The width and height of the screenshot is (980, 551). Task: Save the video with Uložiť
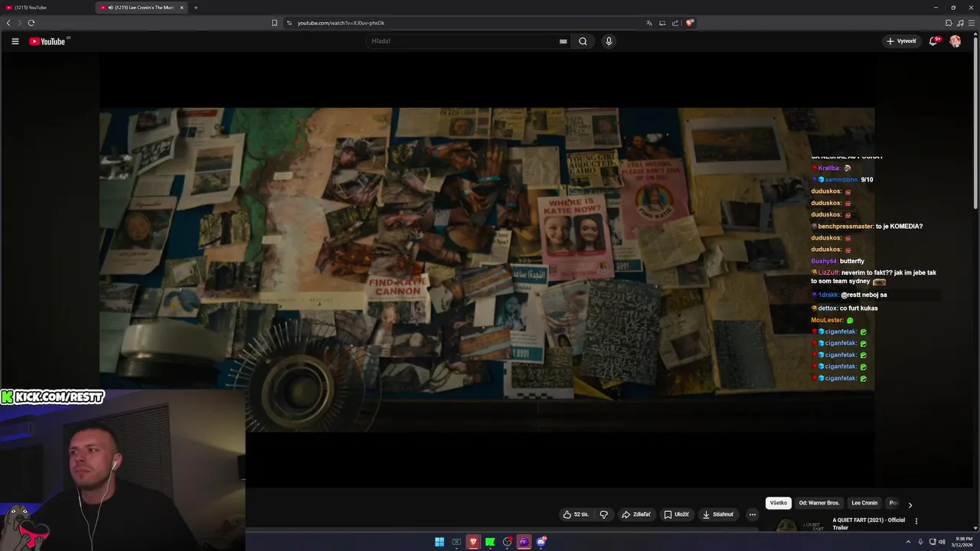pos(677,514)
